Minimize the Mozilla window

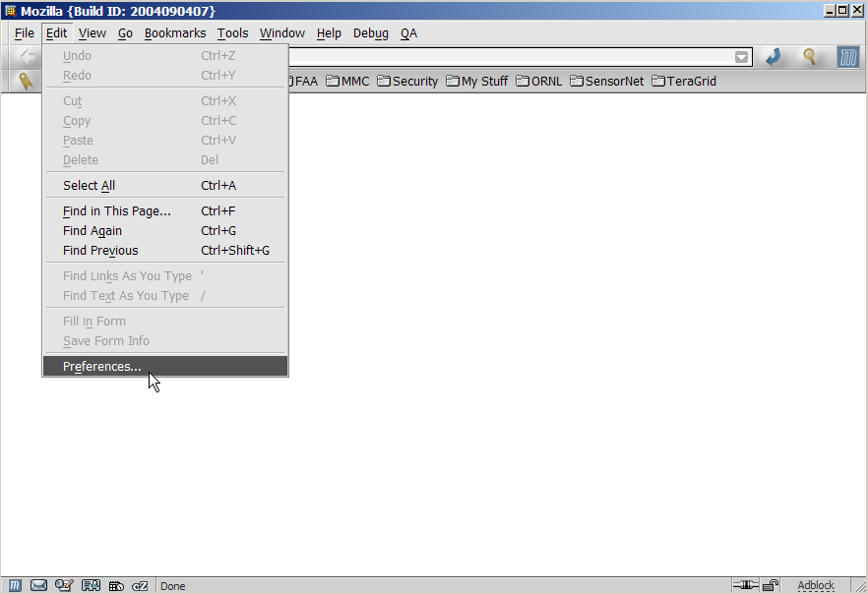[830, 11]
